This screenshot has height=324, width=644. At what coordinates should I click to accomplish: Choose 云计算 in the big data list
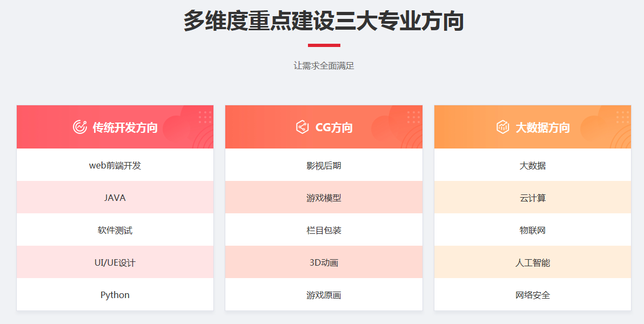pyautogui.click(x=533, y=198)
